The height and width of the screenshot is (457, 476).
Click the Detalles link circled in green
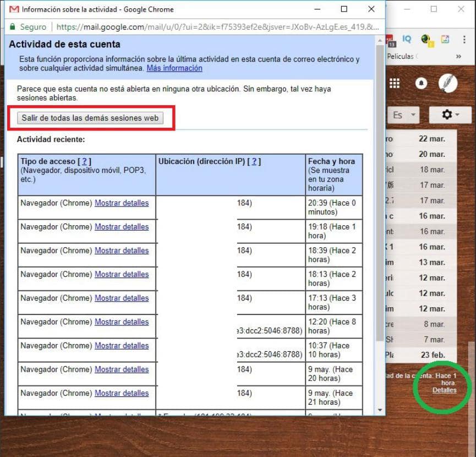click(444, 390)
